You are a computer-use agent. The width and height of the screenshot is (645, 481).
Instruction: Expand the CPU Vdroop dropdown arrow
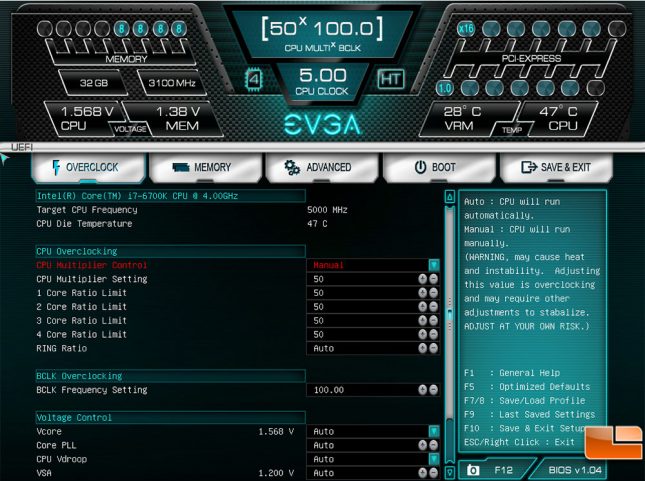(x=434, y=459)
